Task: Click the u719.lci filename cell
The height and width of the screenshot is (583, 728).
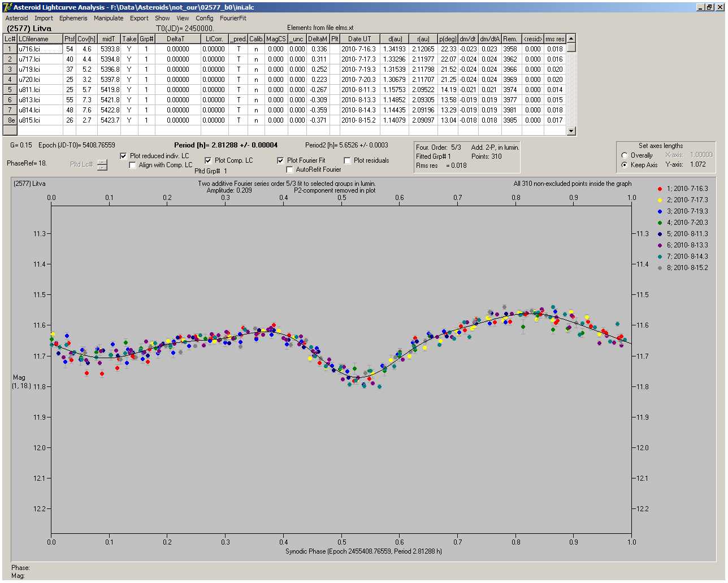Action: [x=40, y=69]
